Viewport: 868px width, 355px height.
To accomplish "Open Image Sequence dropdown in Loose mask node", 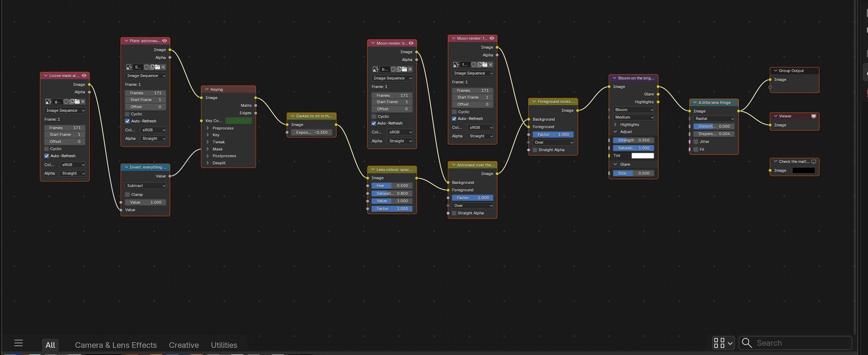I will click(65, 110).
